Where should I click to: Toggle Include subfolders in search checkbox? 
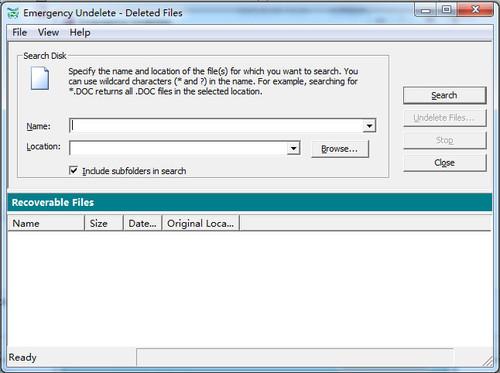tap(73, 171)
